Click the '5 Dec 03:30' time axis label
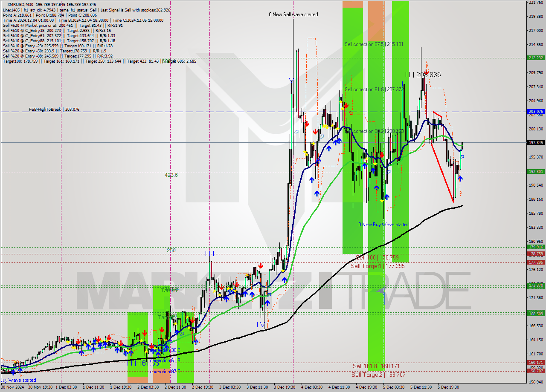The width and height of the screenshot is (546, 392). click(394, 387)
